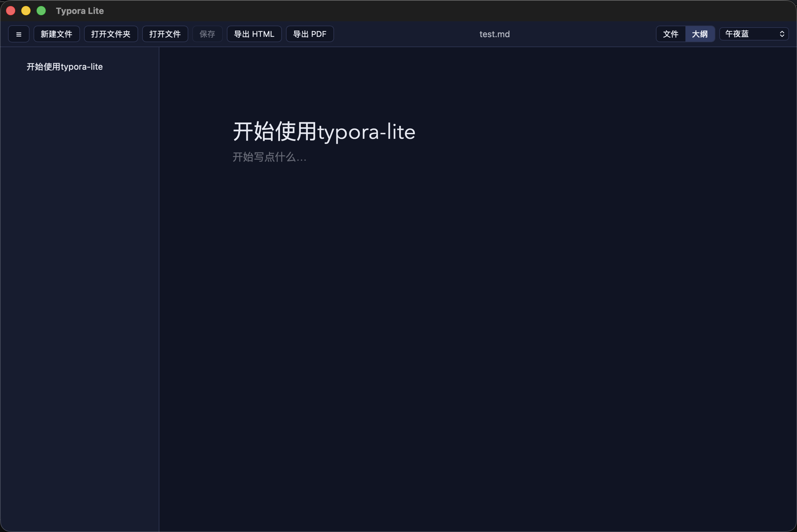Maximize the window with green button
Screen dimensions: 797x532
tap(42, 11)
